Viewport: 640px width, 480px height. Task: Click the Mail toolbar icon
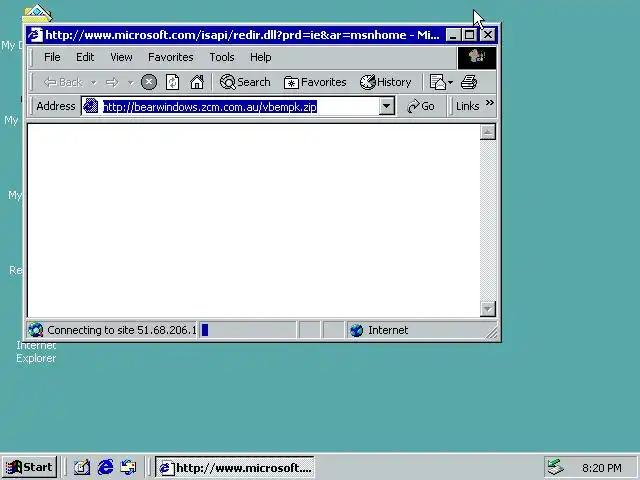pyautogui.click(x=438, y=82)
